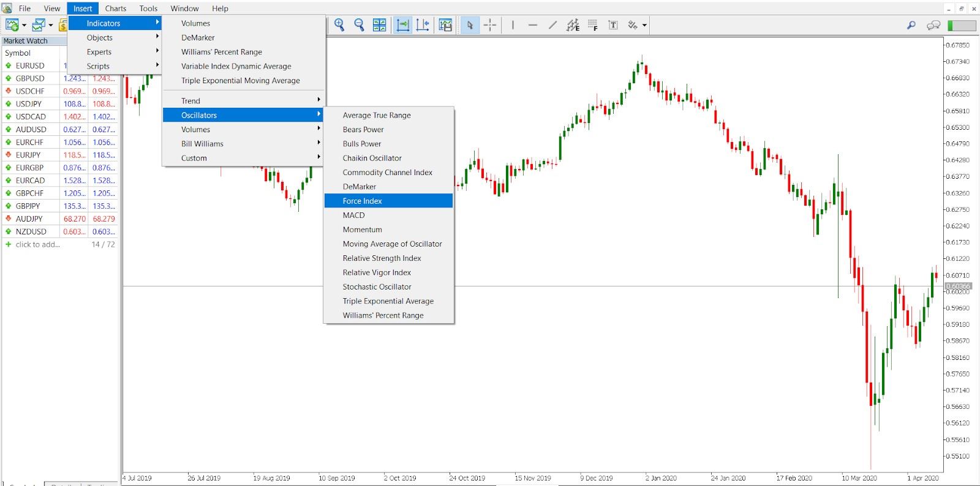Open the New Chart dropdown arrow
Viewport: 980px width, 486px height.
[x=24, y=26]
